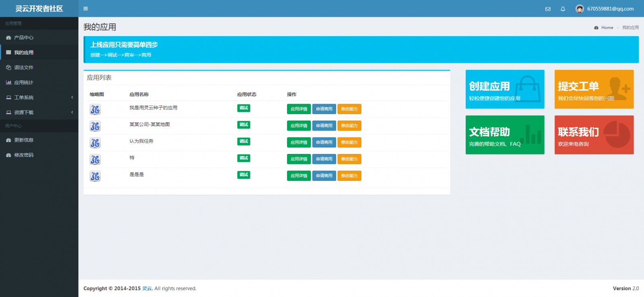Open the blue 创建应用 tile
The image size is (644, 297).
[x=505, y=89]
